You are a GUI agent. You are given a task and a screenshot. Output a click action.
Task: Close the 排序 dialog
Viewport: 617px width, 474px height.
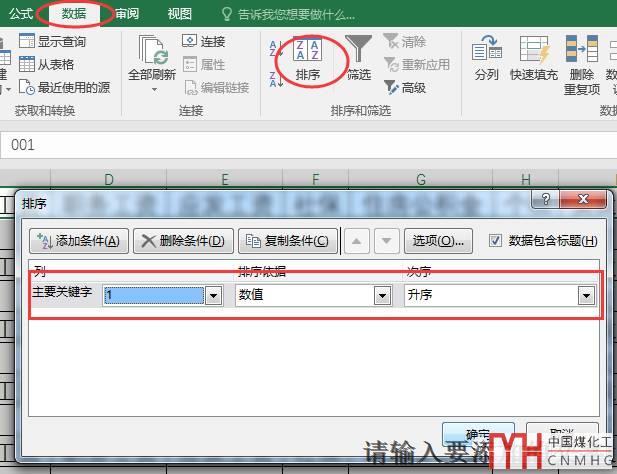pyautogui.click(x=582, y=199)
